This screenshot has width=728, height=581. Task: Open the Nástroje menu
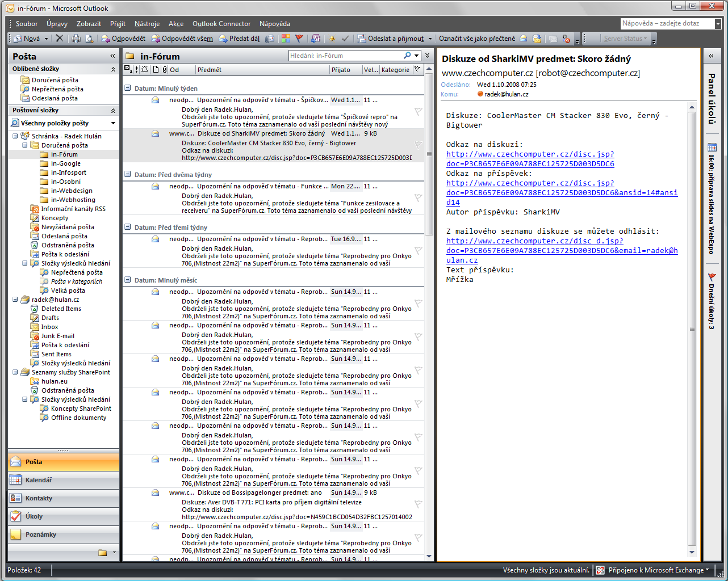[147, 24]
